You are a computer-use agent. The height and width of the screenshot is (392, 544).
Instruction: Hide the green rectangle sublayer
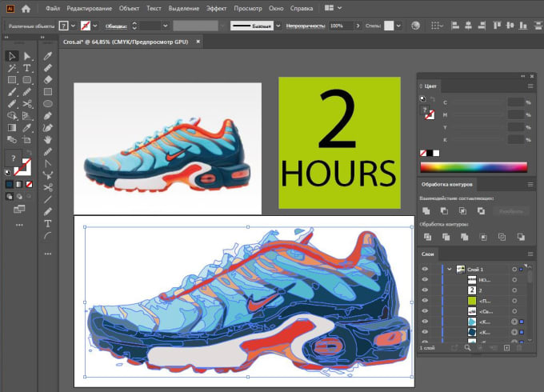(x=425, y=301)
